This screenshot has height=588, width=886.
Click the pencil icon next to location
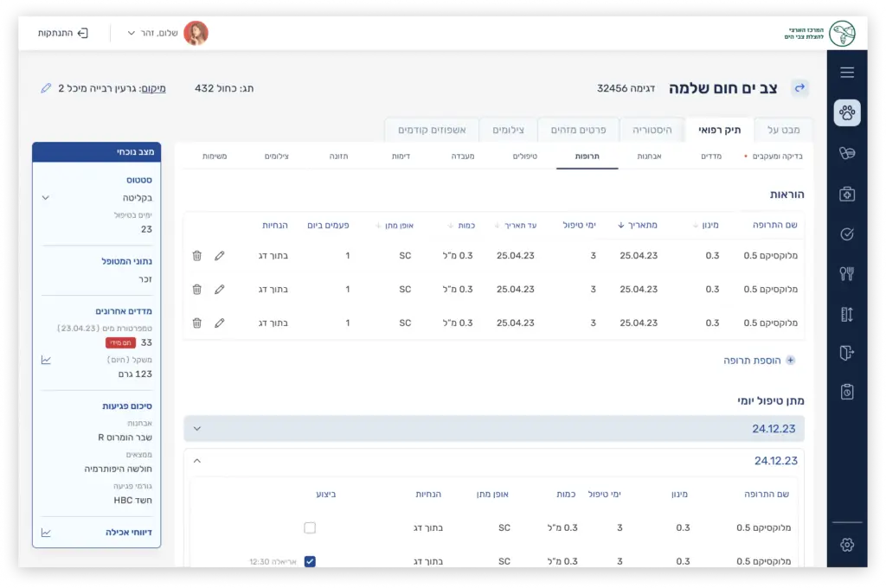click(x=46, y=88)
